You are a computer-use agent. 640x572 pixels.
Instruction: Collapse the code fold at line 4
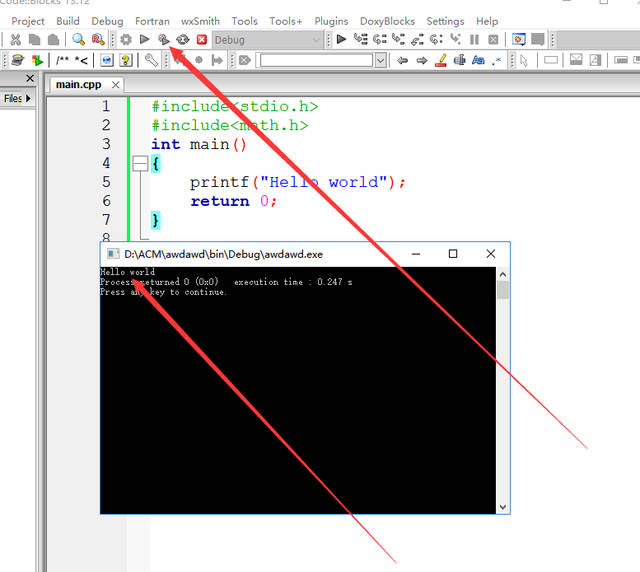[140, 164]
